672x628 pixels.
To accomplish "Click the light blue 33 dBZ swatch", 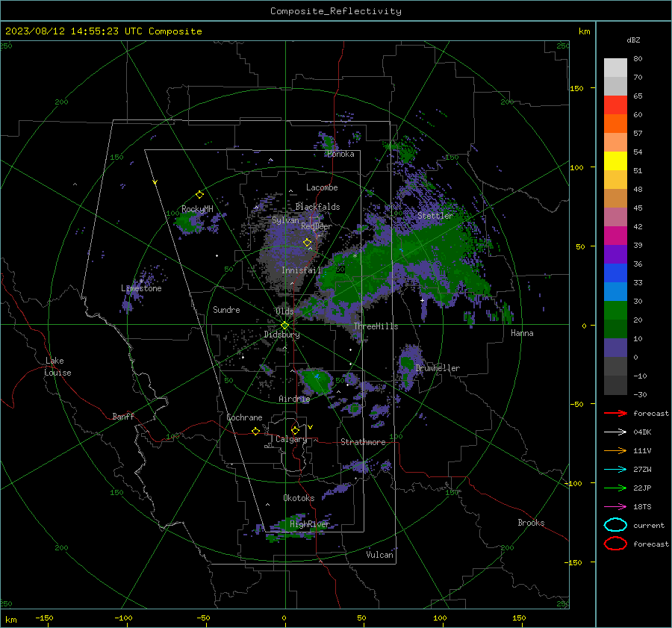I will coord(615,291).
